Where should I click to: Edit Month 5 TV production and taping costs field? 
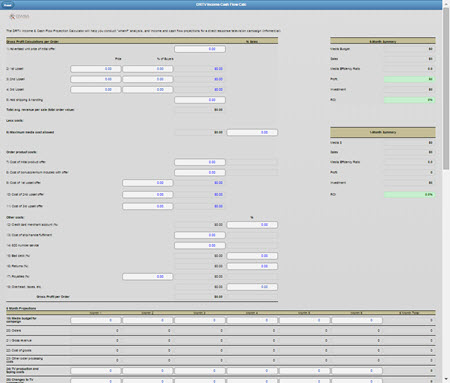point(304,371)
